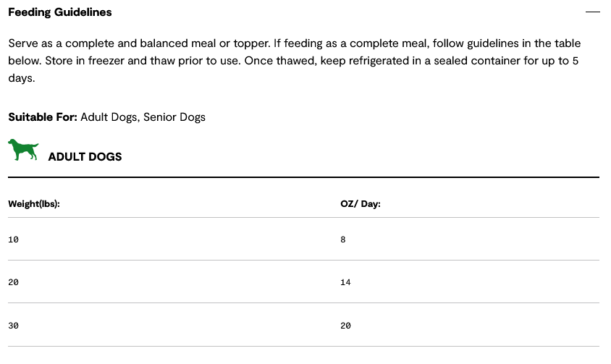Select the 30 lbs weight cell

click(14, 326)
